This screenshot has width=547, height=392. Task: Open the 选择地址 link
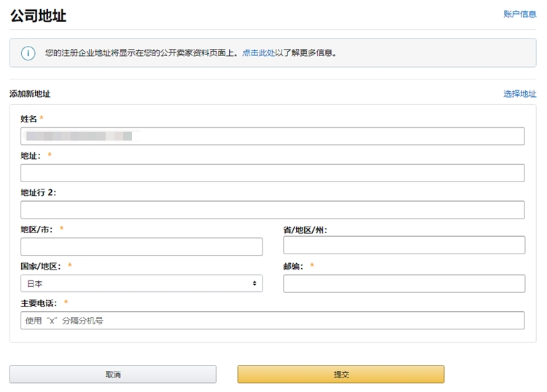[519, 94]
